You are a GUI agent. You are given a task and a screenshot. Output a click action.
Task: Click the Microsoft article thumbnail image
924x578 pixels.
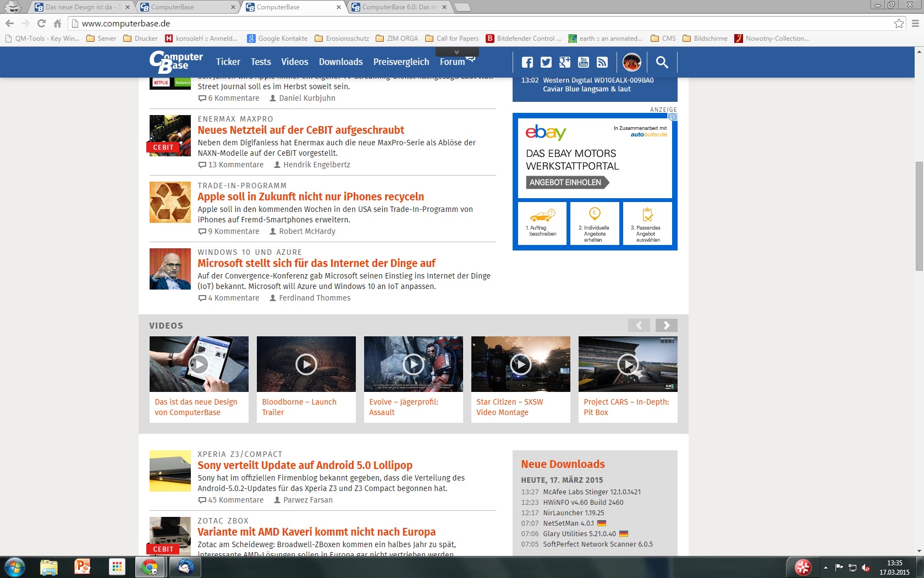click(170, 269)
